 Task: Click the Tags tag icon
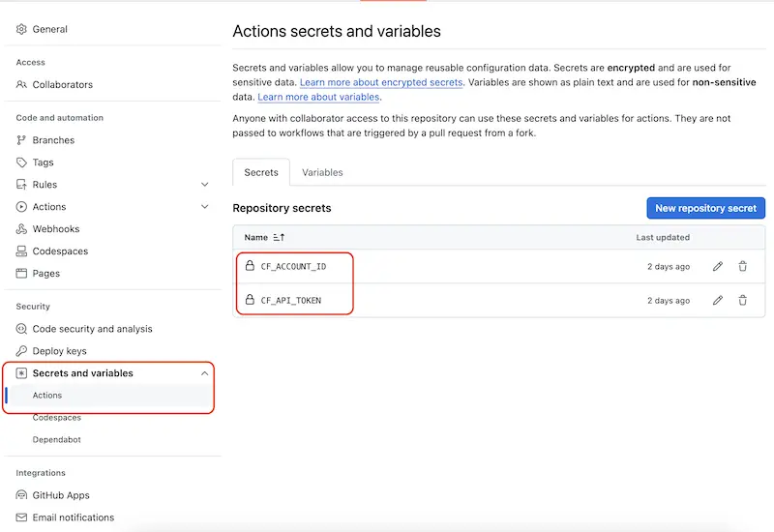click(21, 163)
